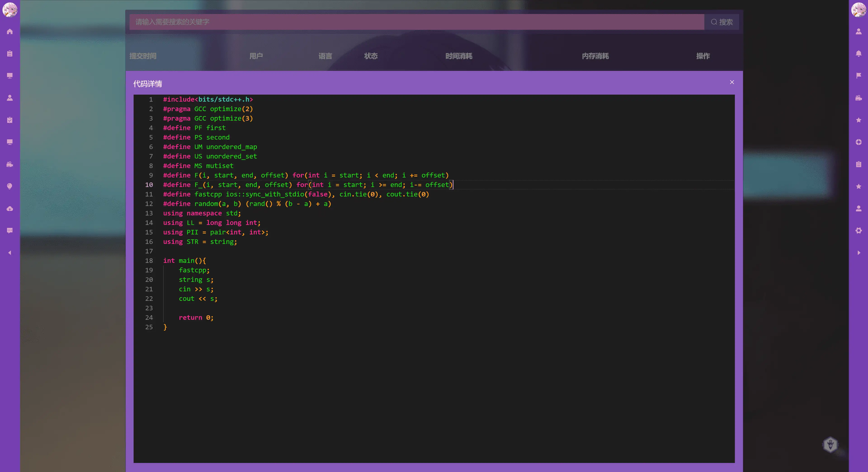This screenshot has height=472, width=868.
Task: Click code line 18 int main
Action: coord(184,261)
